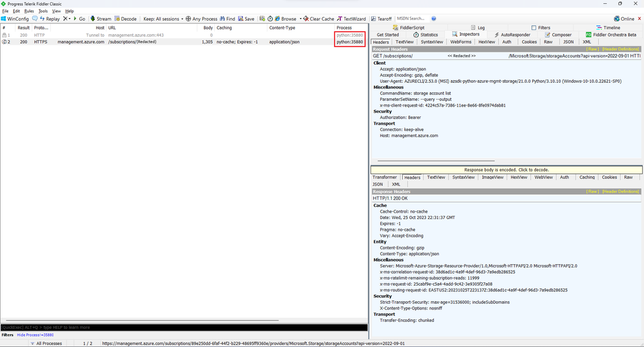Open the Composer tab
The width and height of the screenshot is (644, 347).
click(x=558, y=35)
